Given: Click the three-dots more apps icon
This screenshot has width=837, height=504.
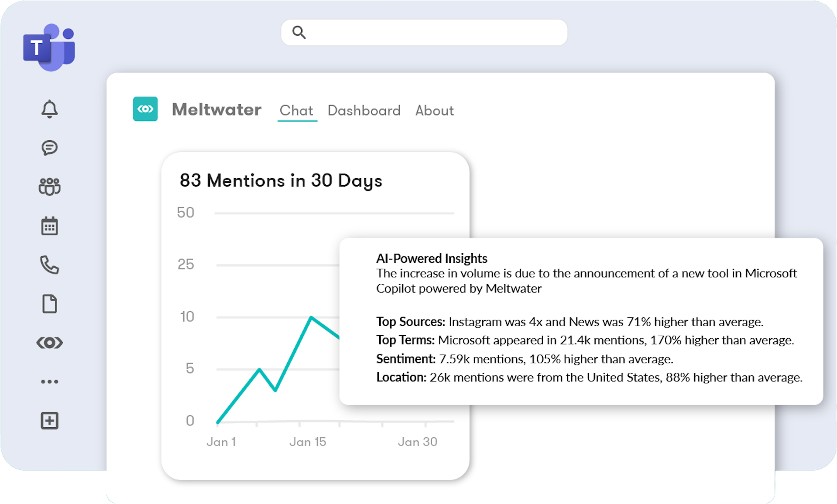Looking at the screenshot, I should 50,381.
